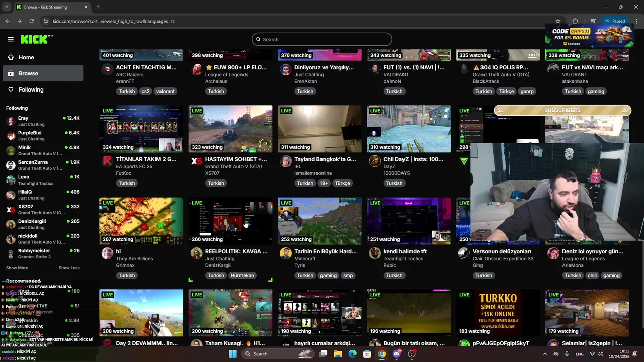Open File Explorer from the taskbar
Image resolution: width=644 pixels, height=362 pixels.
tap(338, 354)
